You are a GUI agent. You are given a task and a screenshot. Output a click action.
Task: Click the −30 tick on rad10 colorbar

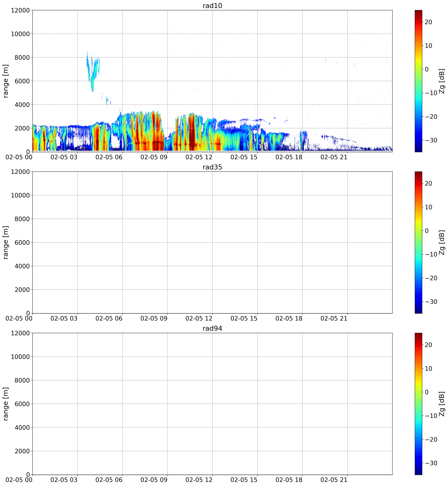[431, 140]
